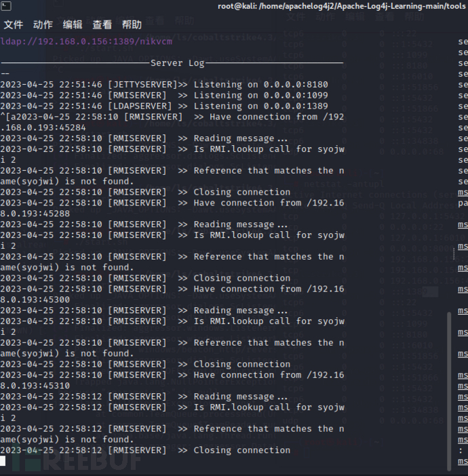Click the 8.0.193:45288 port text

(35, 214)
